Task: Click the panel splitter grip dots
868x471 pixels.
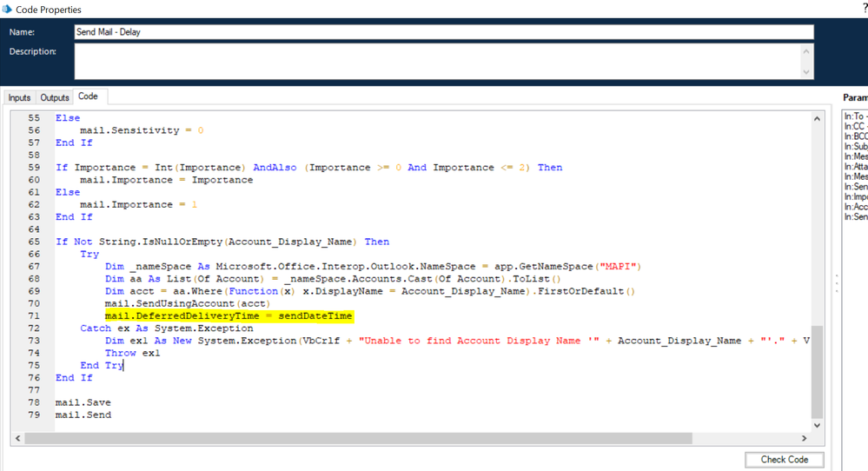Action: tap(837, 283)
